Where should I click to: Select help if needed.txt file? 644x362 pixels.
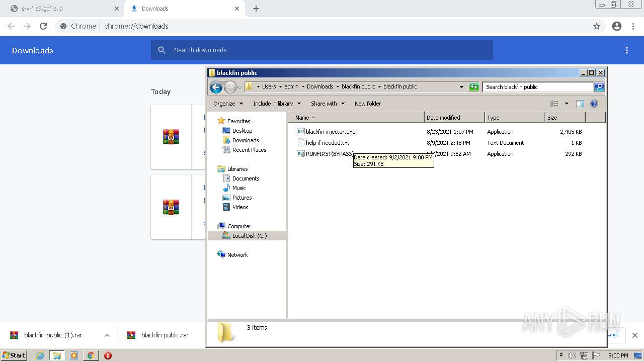[x=328, y=143]
